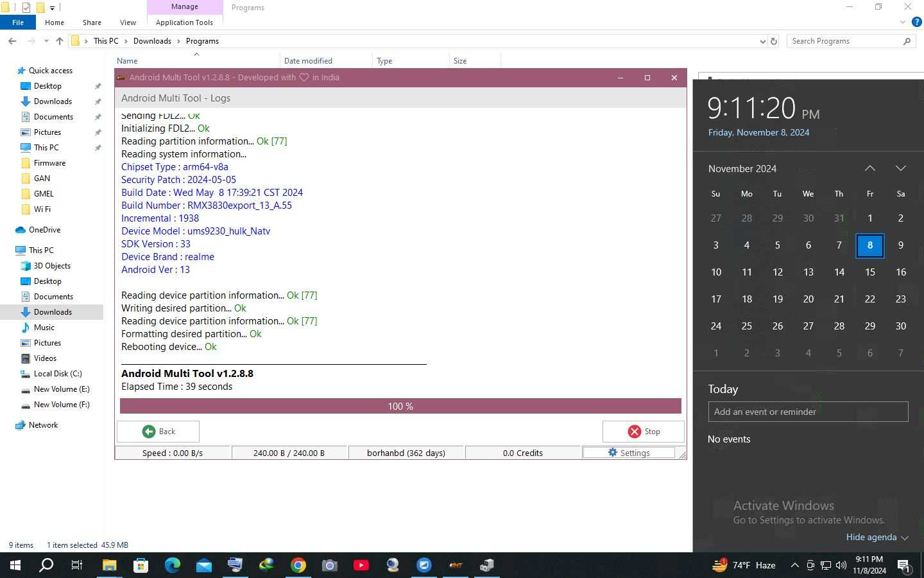Switch to the Share ribbon tab

[x=92, y=22]
